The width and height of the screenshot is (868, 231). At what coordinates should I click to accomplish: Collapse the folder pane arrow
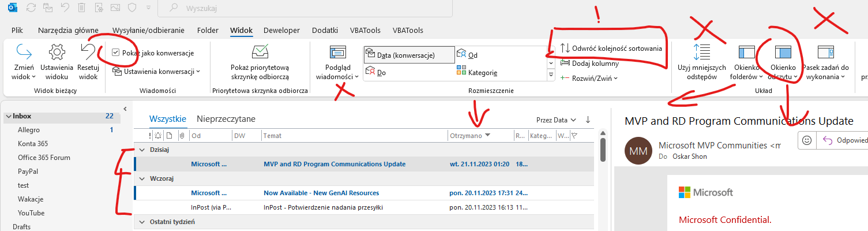tap(125, 109)
